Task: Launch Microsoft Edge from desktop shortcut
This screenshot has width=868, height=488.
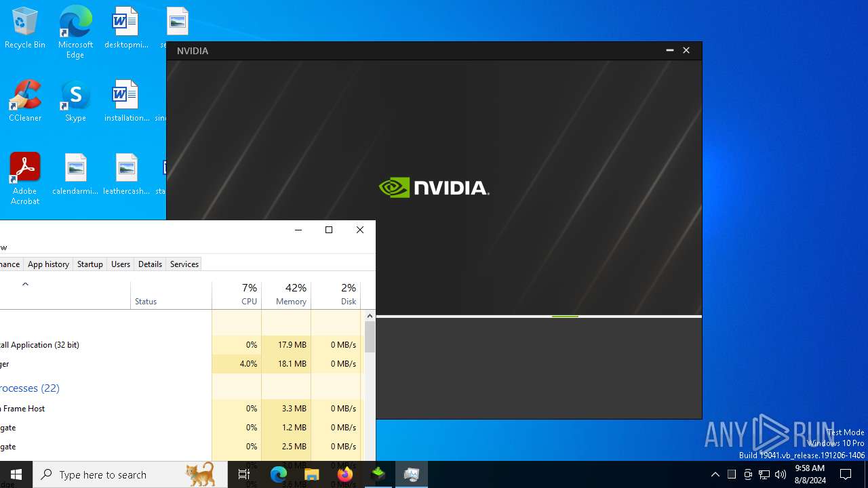Action: point(75,32)
